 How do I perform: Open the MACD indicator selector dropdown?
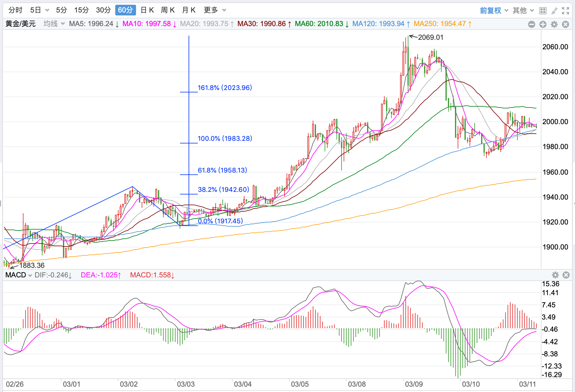click(18, 275)
